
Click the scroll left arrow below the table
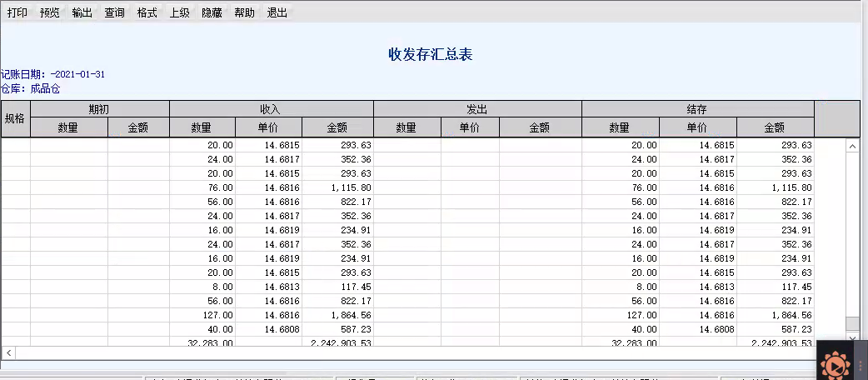[9, 352]
